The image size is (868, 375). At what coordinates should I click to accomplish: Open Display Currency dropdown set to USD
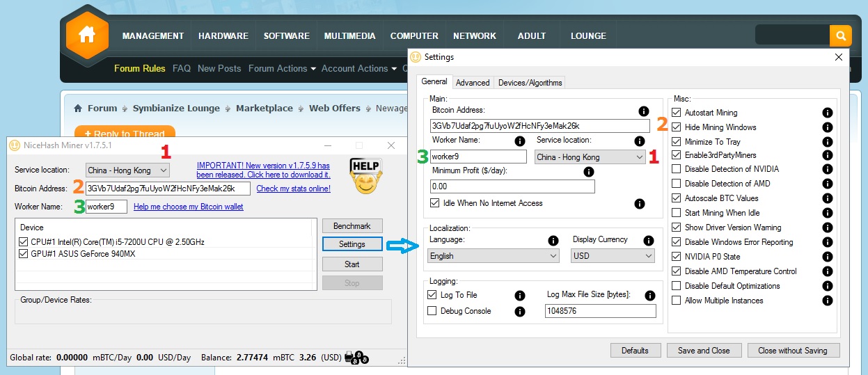point(613,256)
